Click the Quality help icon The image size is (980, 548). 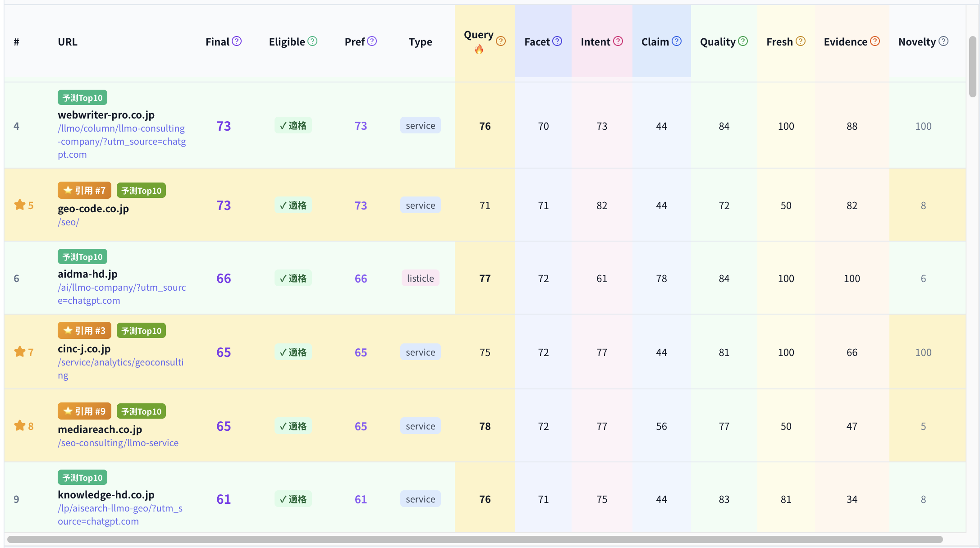pyautogui.click(x=743, y=41)
